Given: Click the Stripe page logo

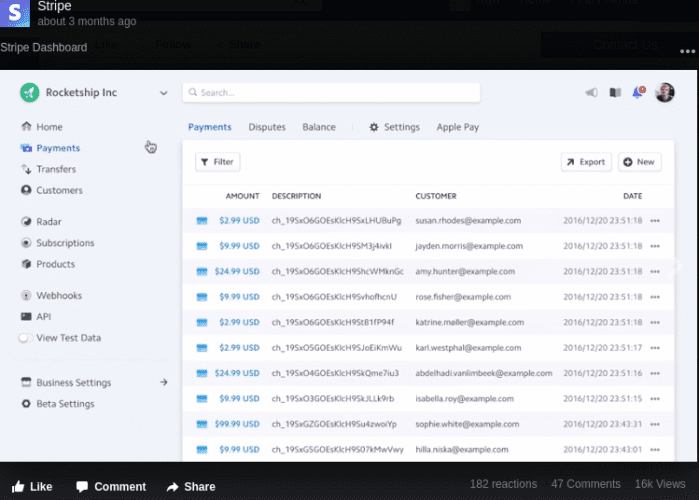Looking at the screenshot, I should 14,13.
